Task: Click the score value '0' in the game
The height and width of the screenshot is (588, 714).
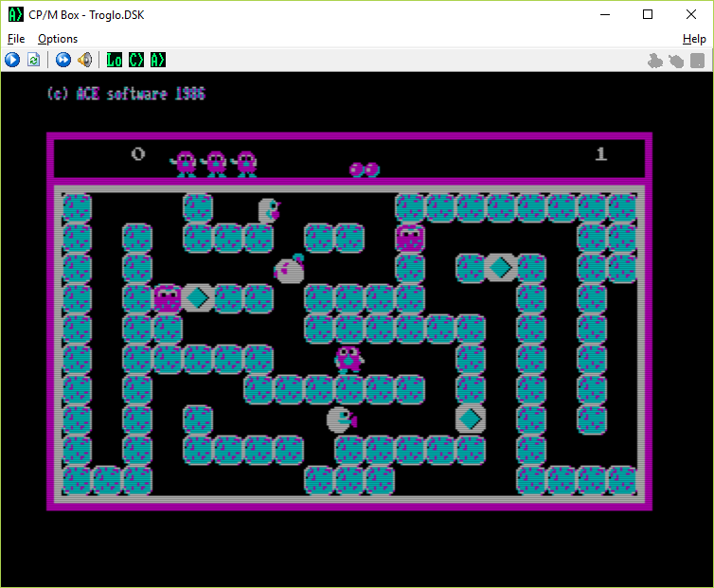Action: click(x=138, y=154)
